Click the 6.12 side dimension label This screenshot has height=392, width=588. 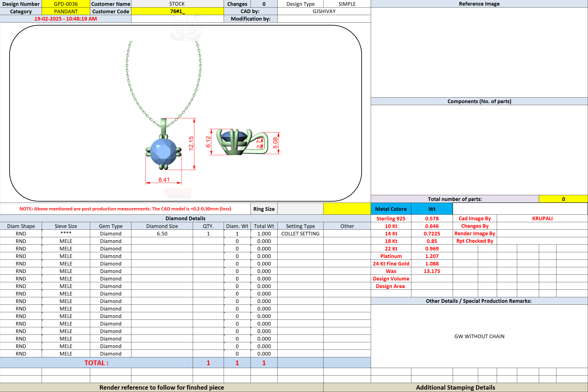pyautogui.click(x=208, y=142)
